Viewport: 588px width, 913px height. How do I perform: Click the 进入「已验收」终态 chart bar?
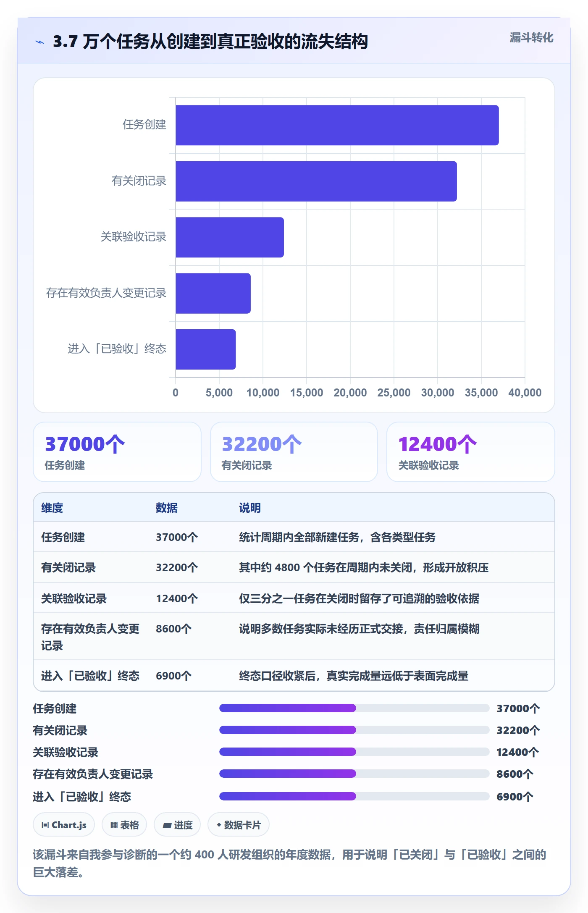pyautogui.click(x=206, y=349)
